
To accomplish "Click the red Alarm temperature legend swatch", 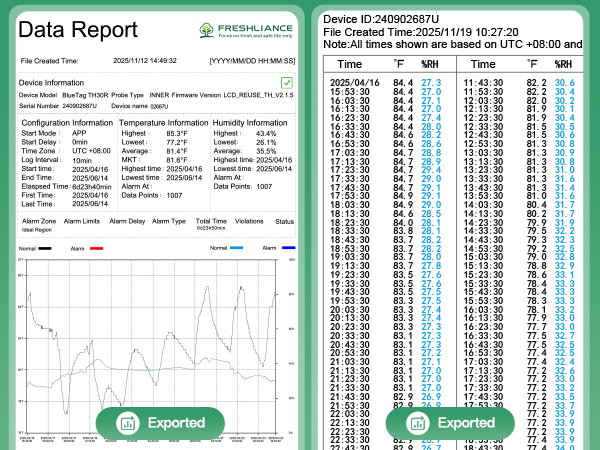I will (97, 247).
